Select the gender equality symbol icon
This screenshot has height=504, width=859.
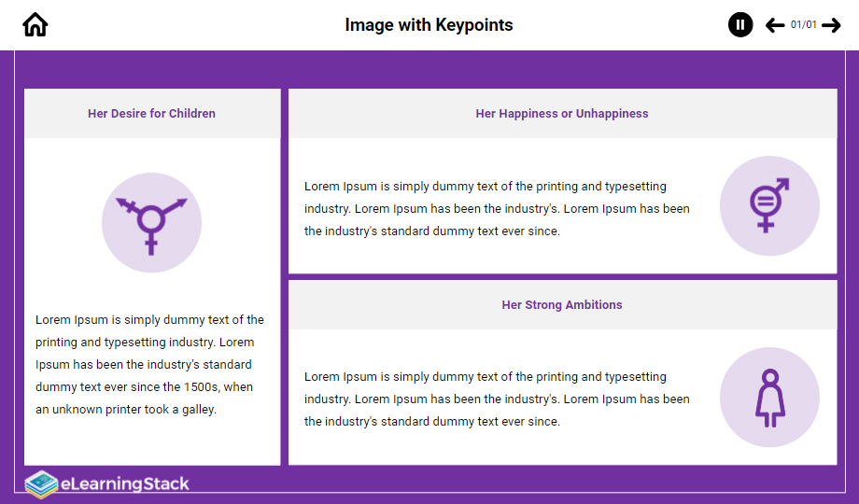pyautogui.click(x=769, y=205)
